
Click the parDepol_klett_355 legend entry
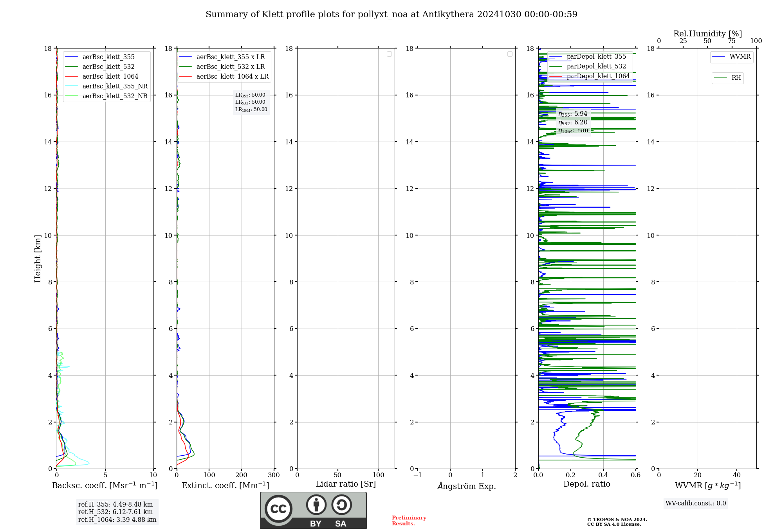click(x=588, y=57)
